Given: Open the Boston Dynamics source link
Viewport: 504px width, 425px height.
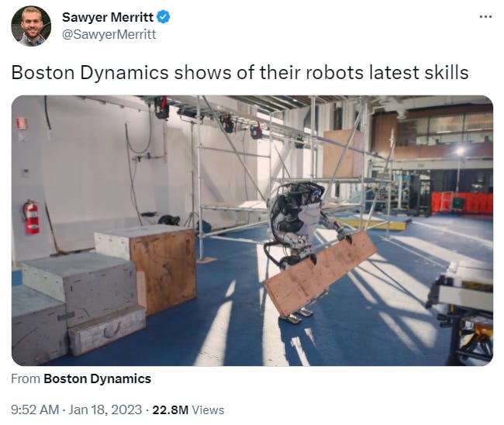Looking at the screenshot, I should 97,378.
